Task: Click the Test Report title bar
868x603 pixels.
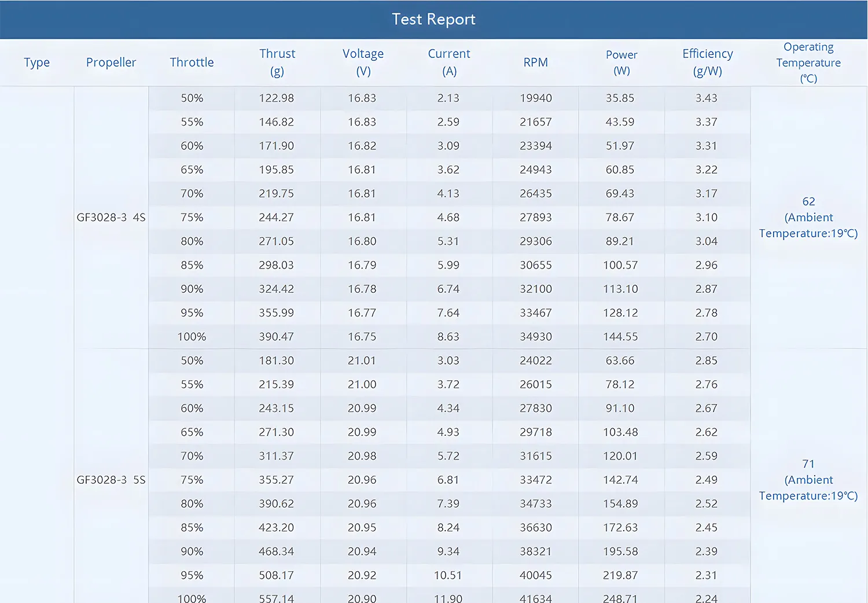Action: point(433,19)
